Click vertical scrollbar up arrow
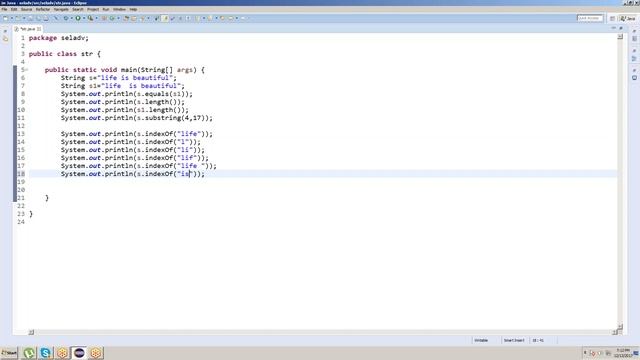 (x=620, y=37)
